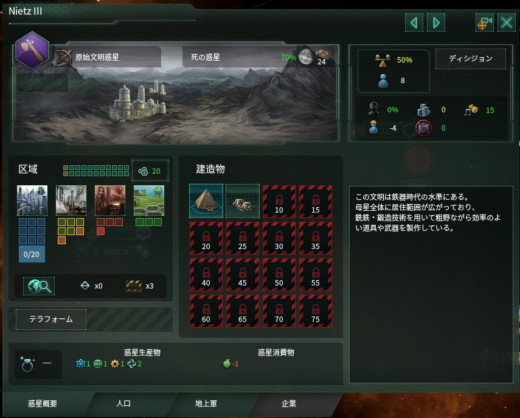520x418 pixels.
Task: Select the pyramid building slot
Action: point(206,201)
